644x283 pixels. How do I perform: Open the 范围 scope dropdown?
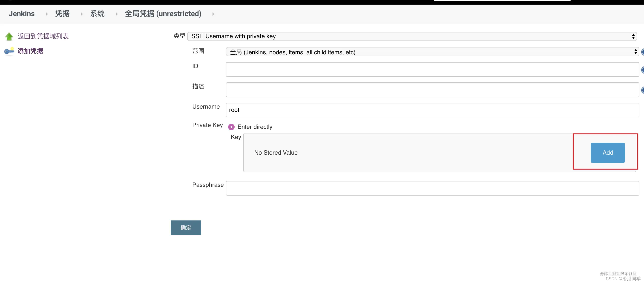432,52
